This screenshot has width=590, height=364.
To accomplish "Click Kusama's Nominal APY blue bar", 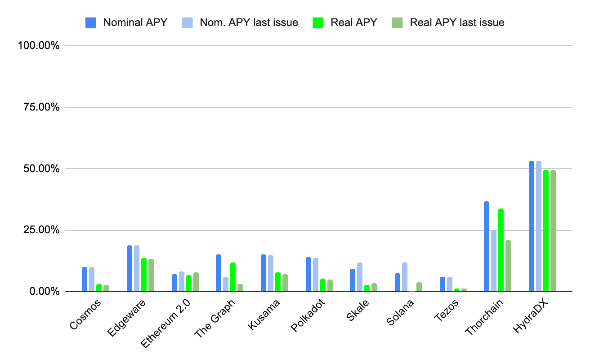I will click(264, 273).
